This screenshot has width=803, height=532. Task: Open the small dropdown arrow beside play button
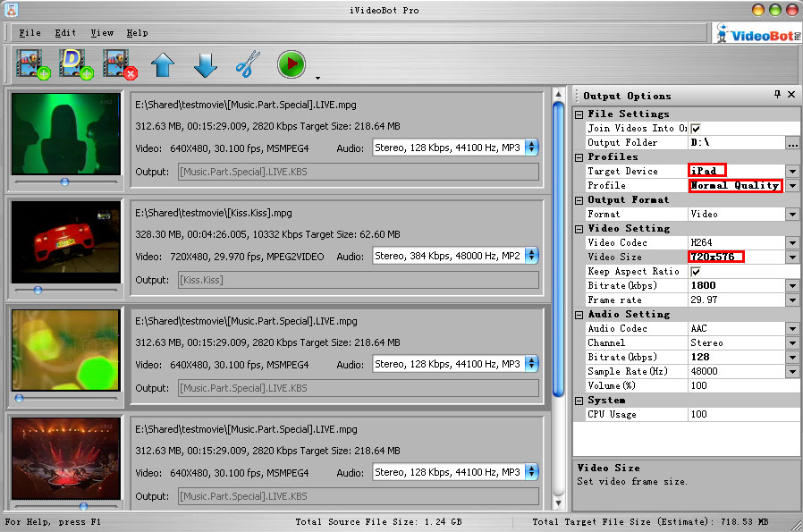(x=317, y=78)
